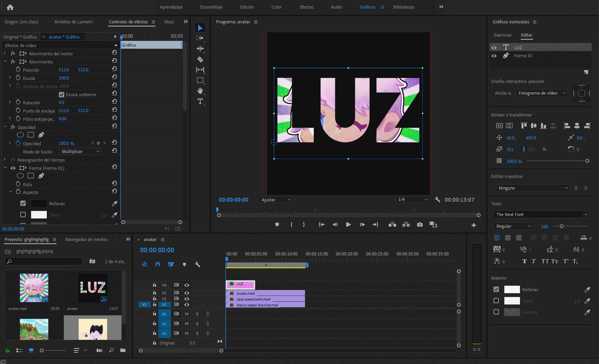This screenshot has width=599, height=364.
Task: Lock the V4 track
Action: click(155, 285)
